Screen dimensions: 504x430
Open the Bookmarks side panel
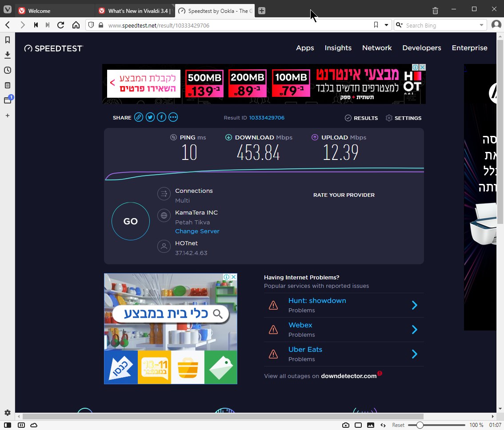point(8,40)
